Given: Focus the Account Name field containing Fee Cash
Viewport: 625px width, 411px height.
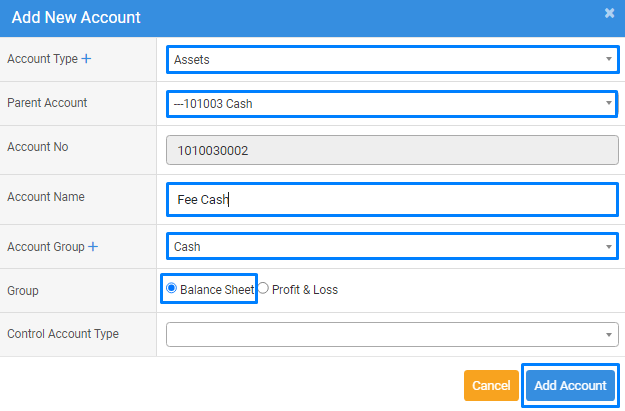Looking at the screenshot, I should pos(391,200).
